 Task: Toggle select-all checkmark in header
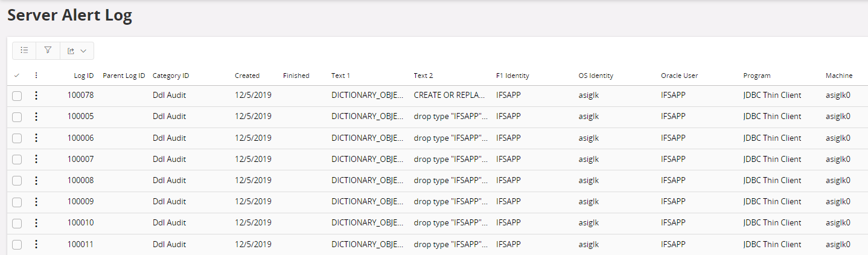point(16,76)
